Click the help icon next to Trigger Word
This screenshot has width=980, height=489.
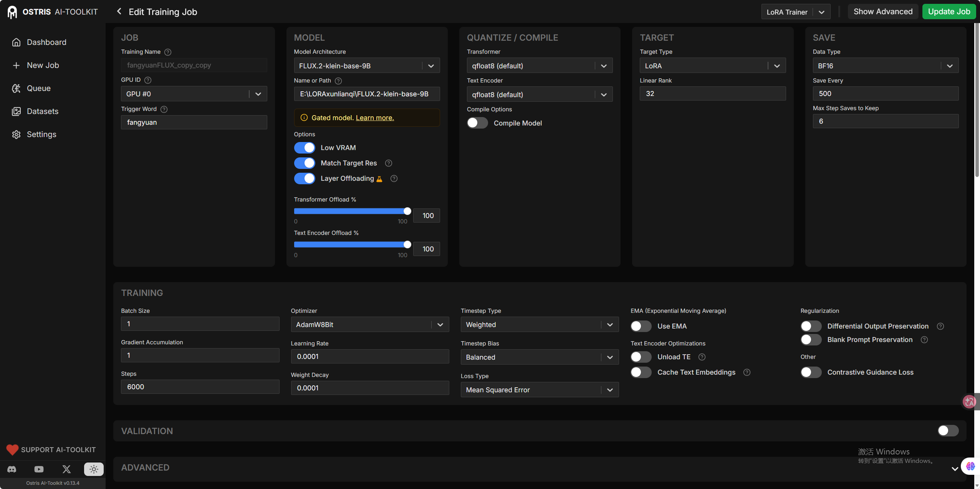tap(164, 109)
